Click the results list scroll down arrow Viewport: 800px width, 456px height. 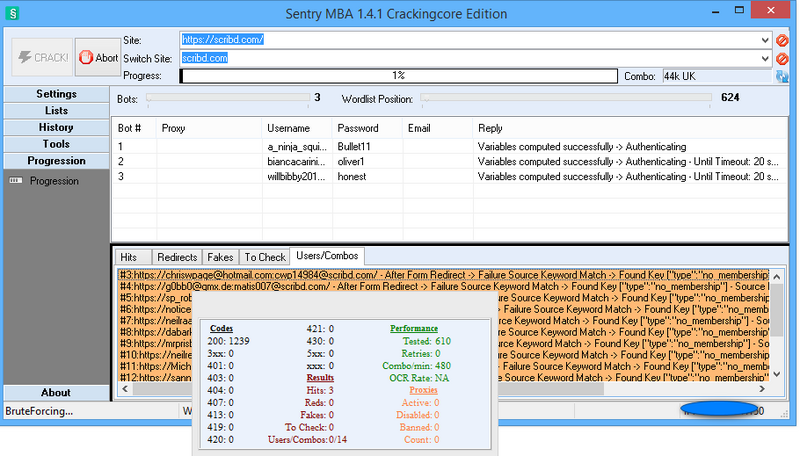click(777, 374)
